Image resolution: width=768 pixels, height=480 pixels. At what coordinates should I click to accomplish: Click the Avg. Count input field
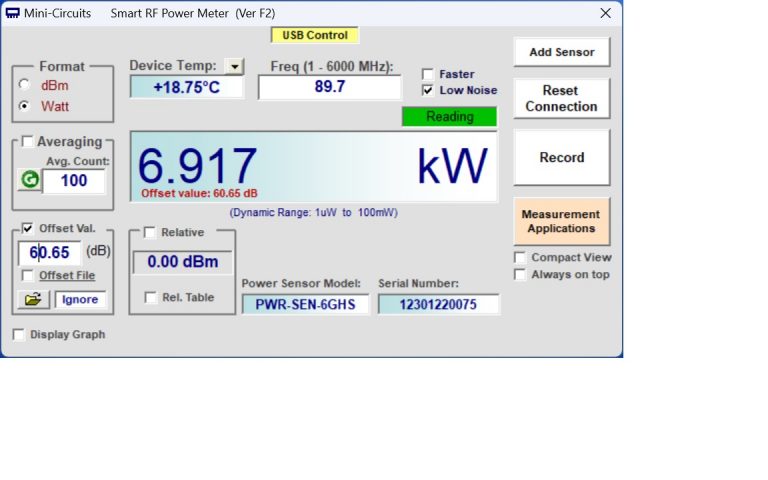click(x=73, y=181)
